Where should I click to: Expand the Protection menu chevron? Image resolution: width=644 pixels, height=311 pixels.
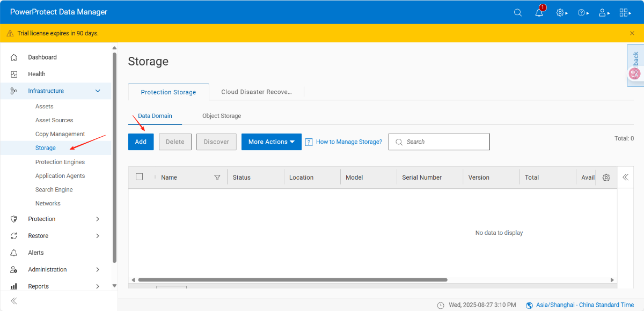point(98,219)
